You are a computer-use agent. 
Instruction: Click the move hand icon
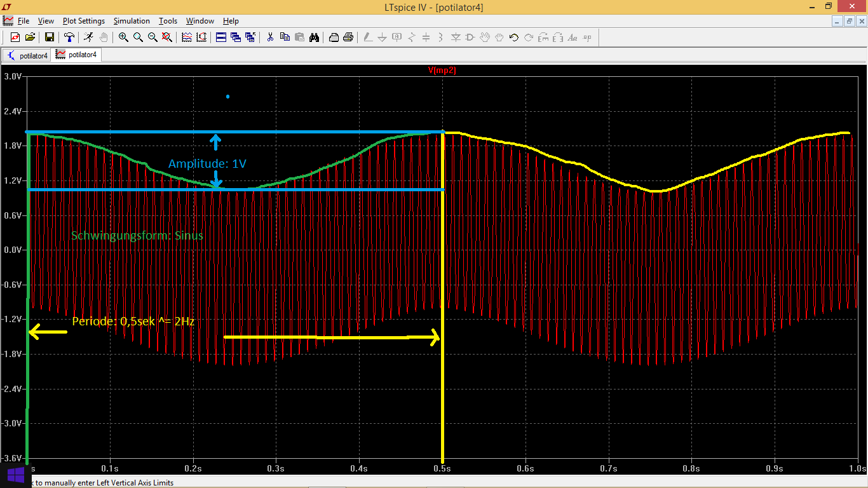(485, 37)
